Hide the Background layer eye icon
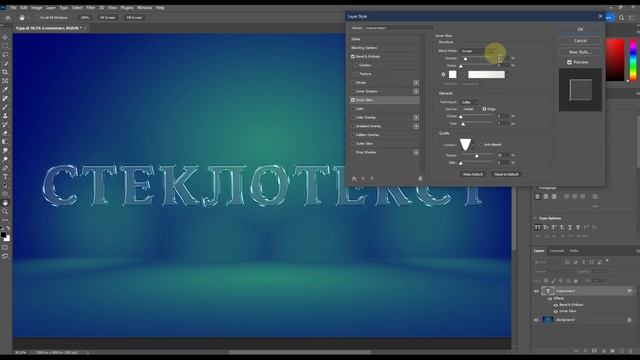640x360 pixels. pos(536,320)
